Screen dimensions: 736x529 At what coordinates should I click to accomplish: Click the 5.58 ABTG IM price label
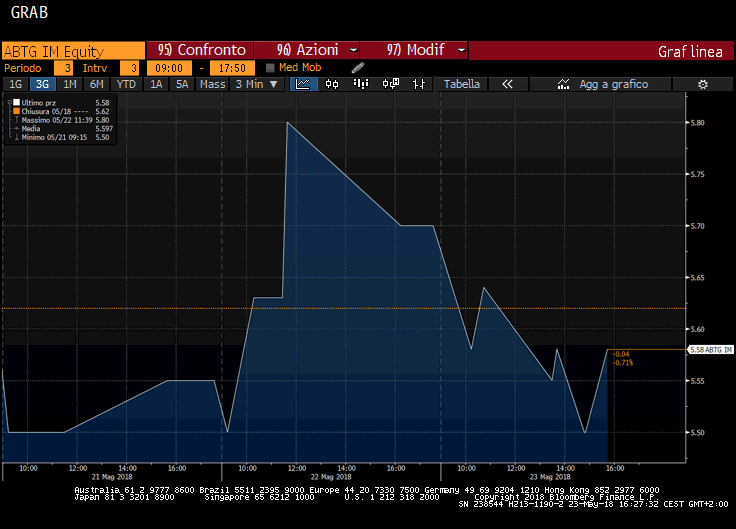711,350
